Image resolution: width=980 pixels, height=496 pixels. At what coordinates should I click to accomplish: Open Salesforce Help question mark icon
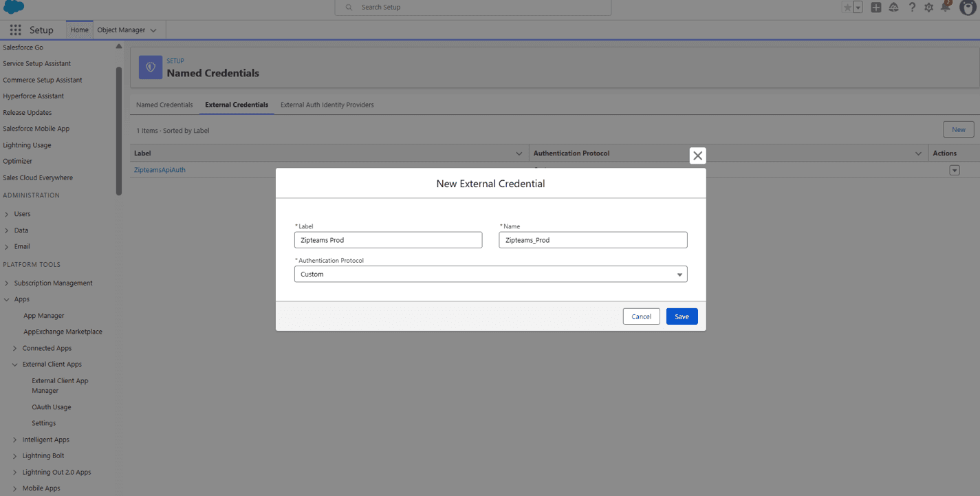(x=912, y=8)
